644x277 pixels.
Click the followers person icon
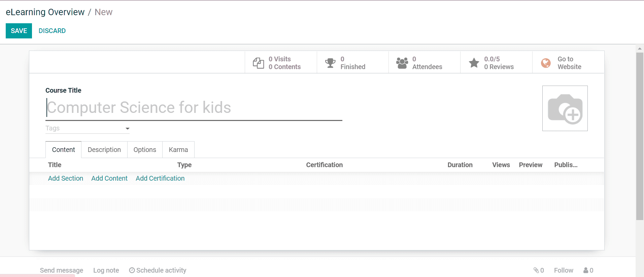coord(586,270)
